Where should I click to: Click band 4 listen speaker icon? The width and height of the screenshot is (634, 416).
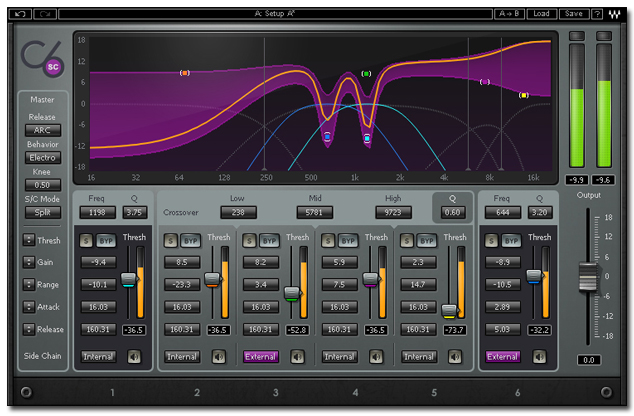click(x=376, y=357)
